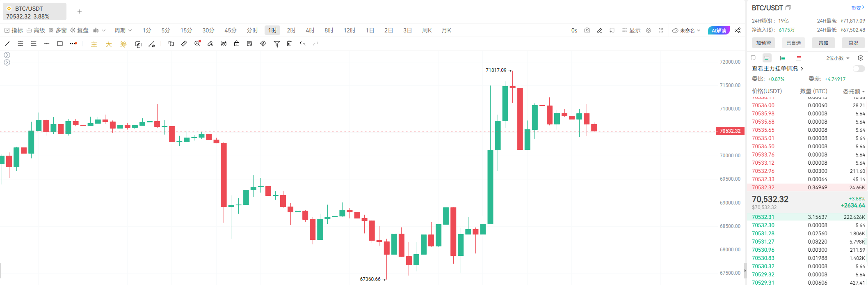Open the filter funnel tool
The height and width of the screenshot is (285, 868).
point(277,44)
